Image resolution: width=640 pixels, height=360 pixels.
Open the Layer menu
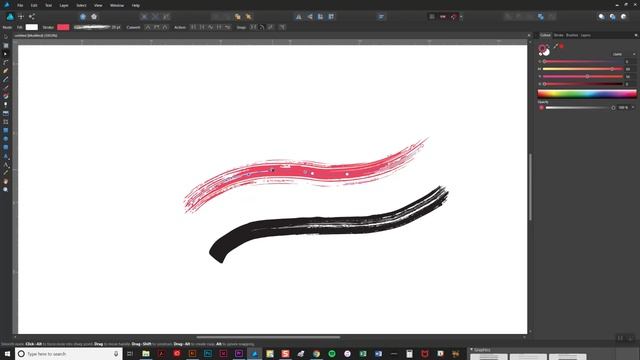pyautogui.click(x=64, y=5)
